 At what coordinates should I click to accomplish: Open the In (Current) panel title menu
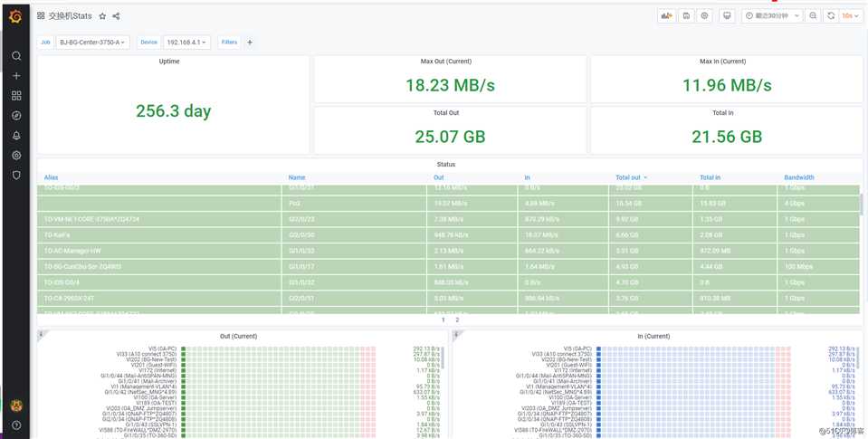pos(653,336)
